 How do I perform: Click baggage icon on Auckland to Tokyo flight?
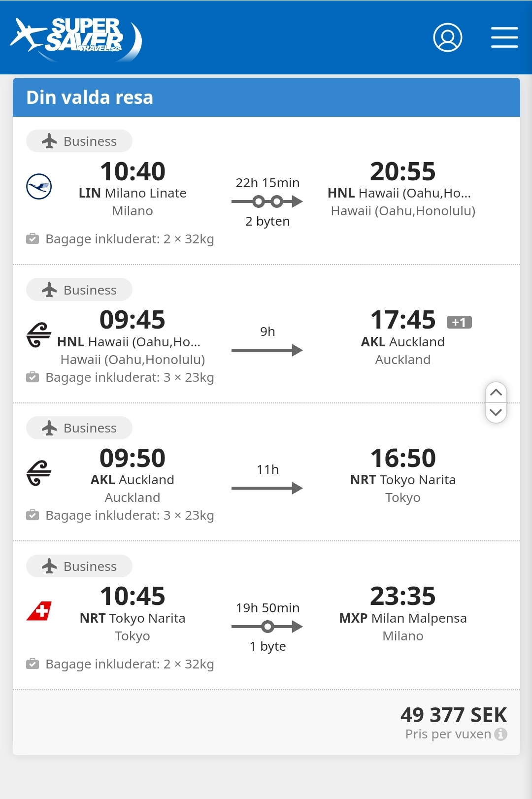33,515
